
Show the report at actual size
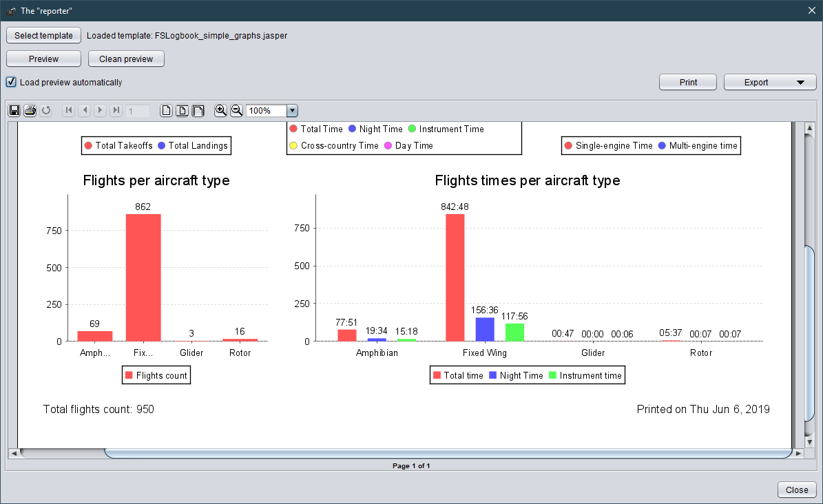167,110
